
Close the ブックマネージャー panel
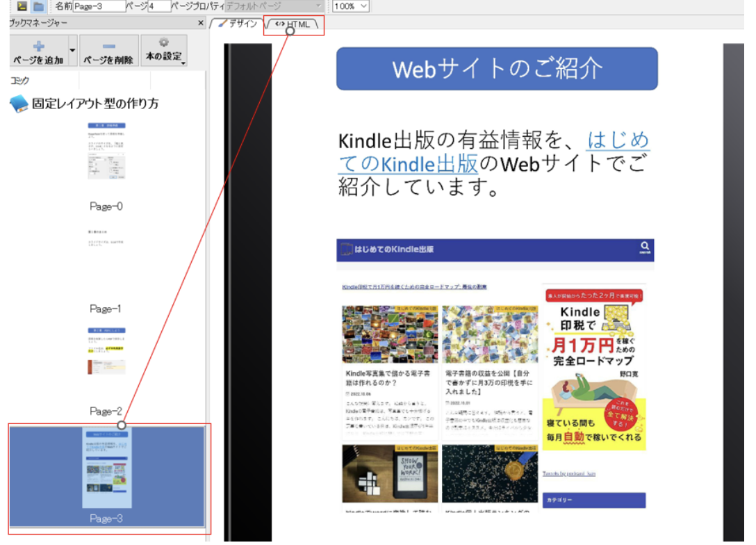point(201,23)
